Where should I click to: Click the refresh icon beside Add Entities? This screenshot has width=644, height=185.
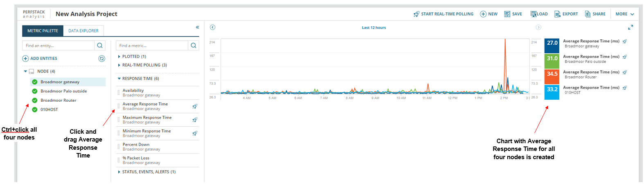coord(102,59)
